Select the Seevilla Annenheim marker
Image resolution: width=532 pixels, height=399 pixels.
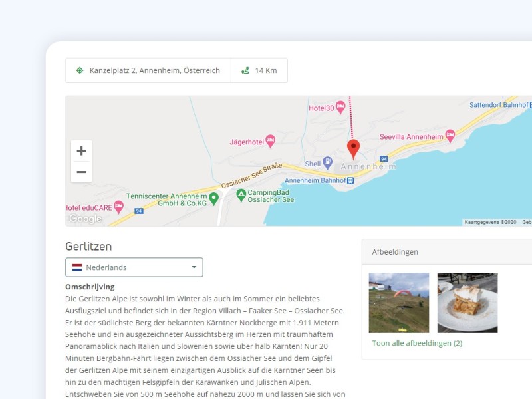(449, 135)
